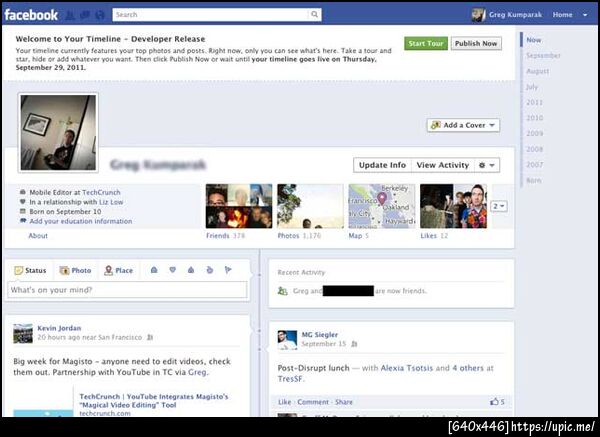Click the home living life event icon
This screenshot has width=600, height=437.
coord(191,270)
